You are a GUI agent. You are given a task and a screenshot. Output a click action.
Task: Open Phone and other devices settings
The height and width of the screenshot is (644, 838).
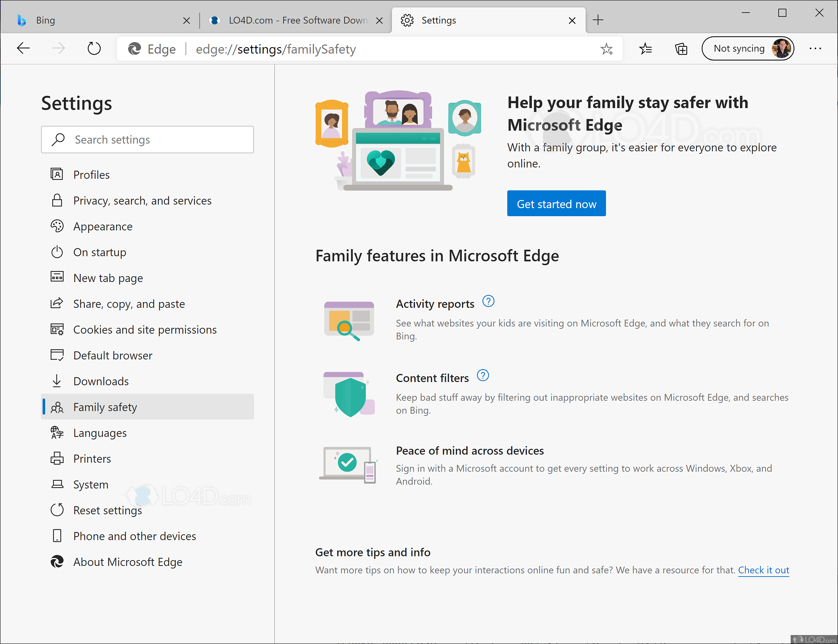pos(135,536)
